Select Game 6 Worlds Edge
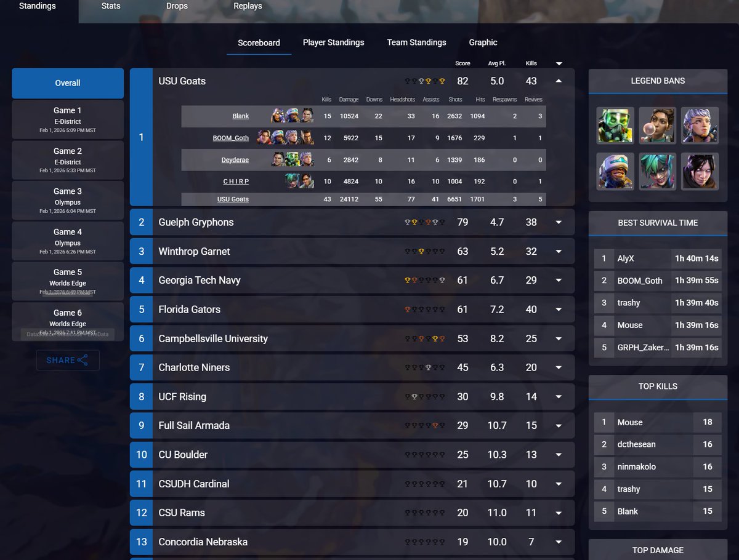 [x=68, y=322]
